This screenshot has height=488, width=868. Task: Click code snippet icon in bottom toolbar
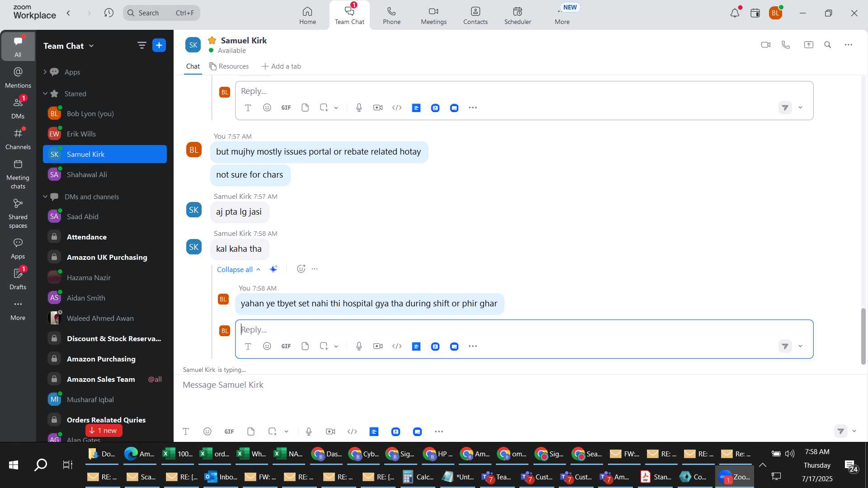point(352,432)
